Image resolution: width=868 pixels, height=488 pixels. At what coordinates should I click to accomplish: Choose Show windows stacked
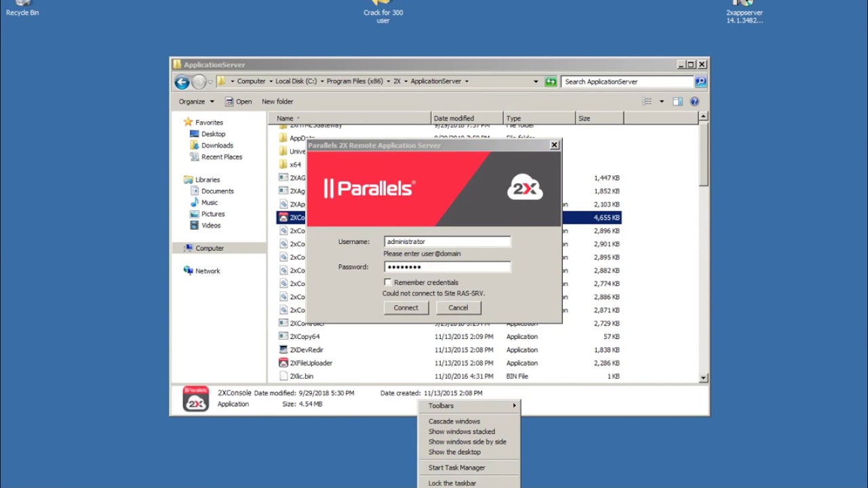[x=470, y=432]
